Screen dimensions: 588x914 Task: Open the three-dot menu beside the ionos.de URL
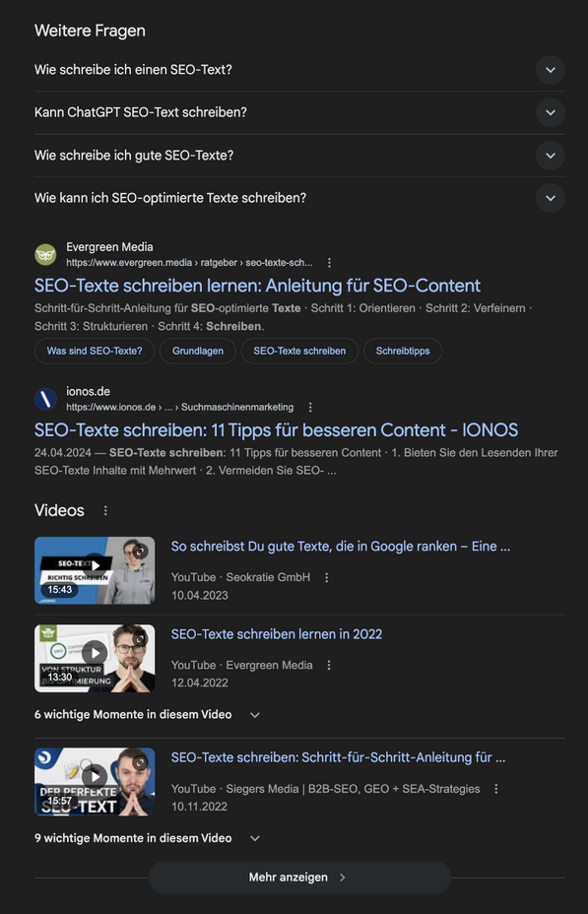point(310,408)
